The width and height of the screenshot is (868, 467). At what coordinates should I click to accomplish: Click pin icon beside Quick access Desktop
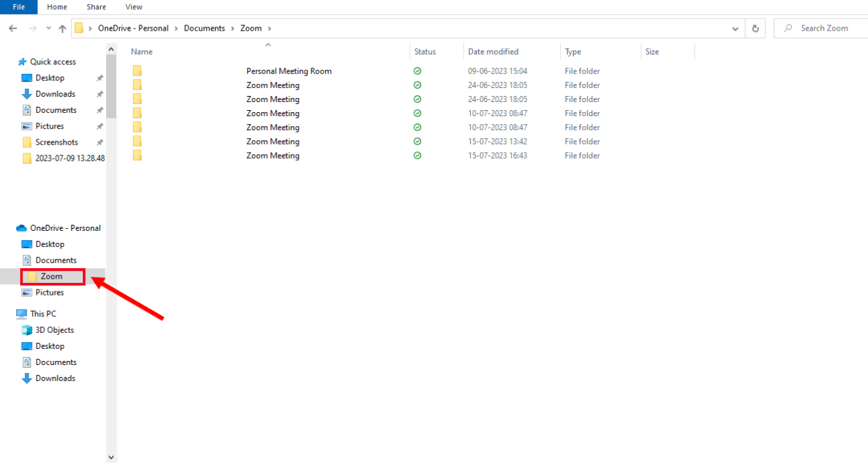[99, 78]
